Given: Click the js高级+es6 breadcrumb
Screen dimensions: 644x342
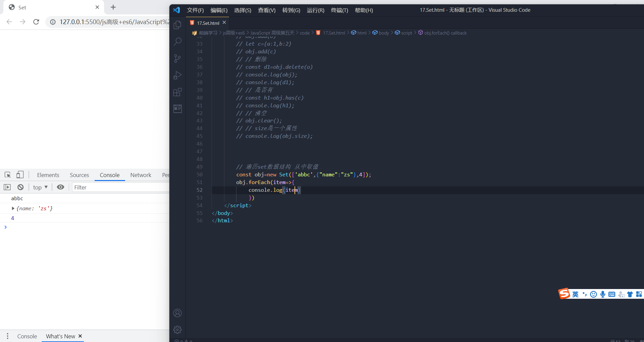Looking at the screenshot, I should [234, 33].
